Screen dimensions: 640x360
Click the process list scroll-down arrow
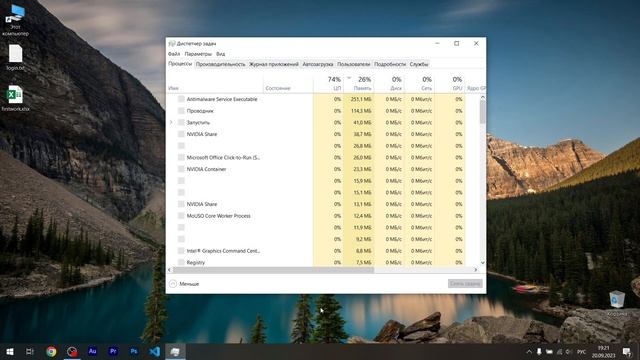click(482, 263)
